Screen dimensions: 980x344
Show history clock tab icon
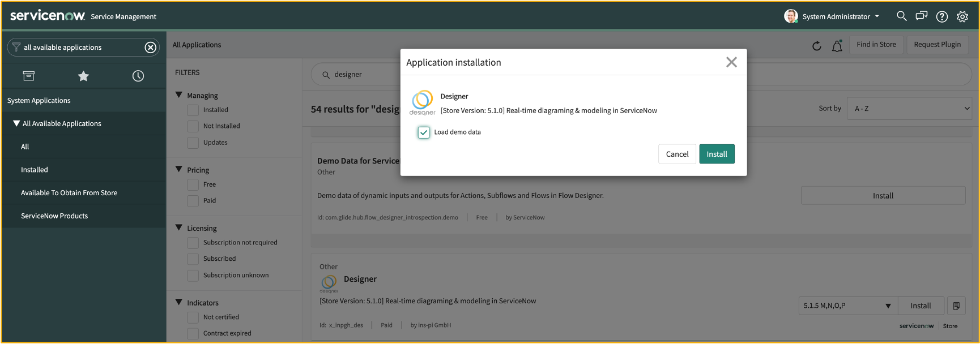pyautogui.click(x=138, y=76)
